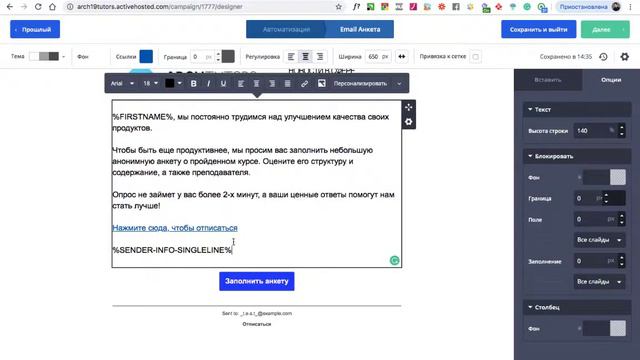Open the links color swatch
This screenshot has width=640, height=360.
[x=146, y=57]
